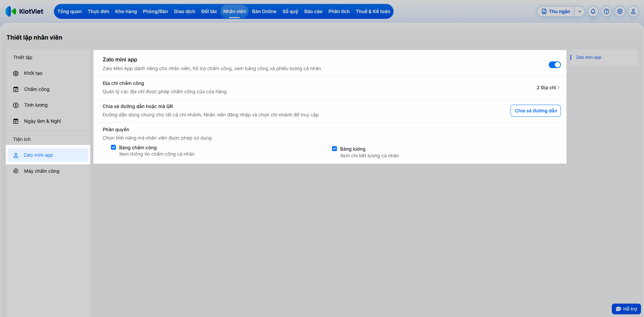Screen dimensions: 644x317
Task: Open the Báo cáo menu
Action: [x=313, y=11]
